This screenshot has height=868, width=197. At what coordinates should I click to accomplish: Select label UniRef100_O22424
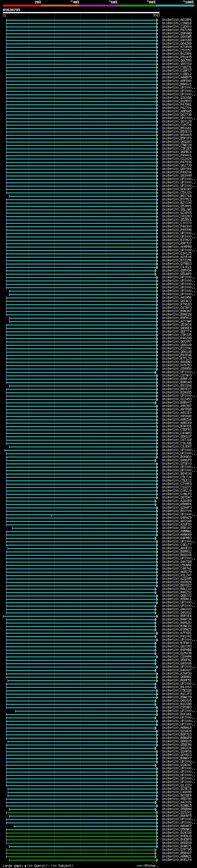click(x=177, y=159)
